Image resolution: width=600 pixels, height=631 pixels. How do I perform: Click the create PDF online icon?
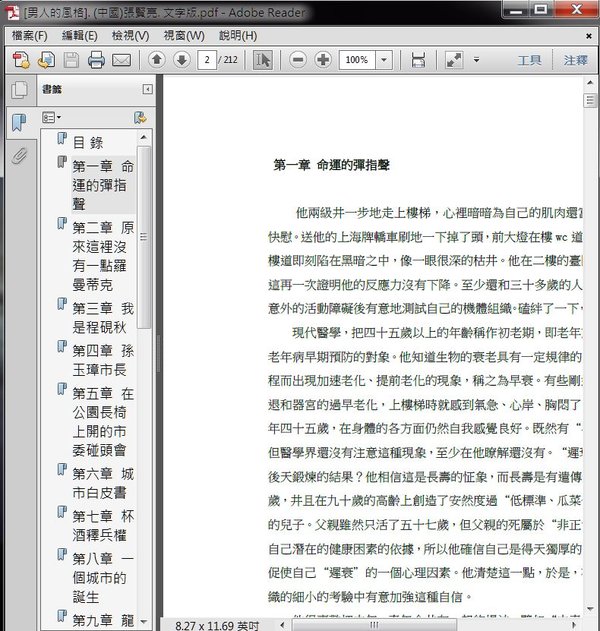[x=21, y=60]
